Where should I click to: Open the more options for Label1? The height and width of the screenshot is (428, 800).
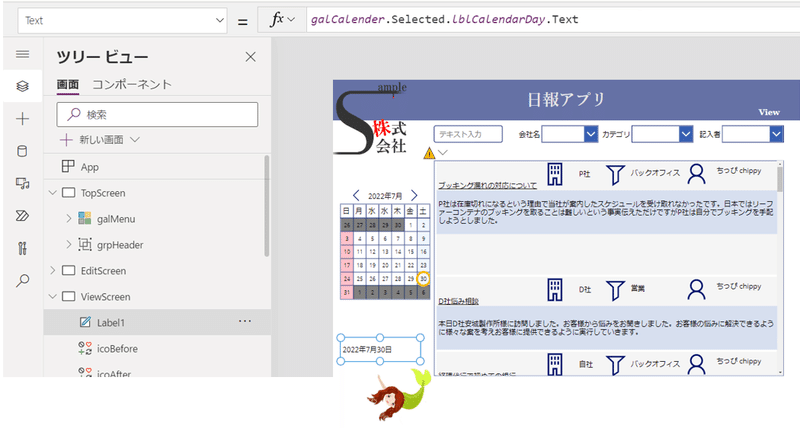[245, 321]
